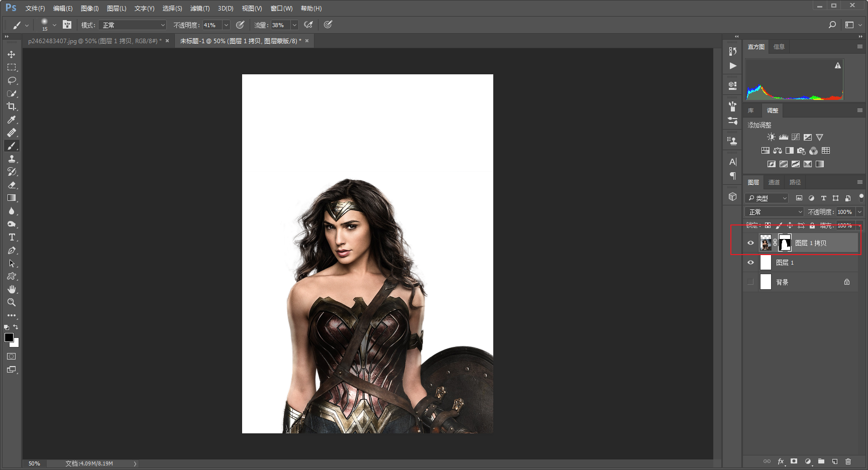The image size is (868, 470).
Task: Open the 文件(F) menu
Action: coord(35,9)
